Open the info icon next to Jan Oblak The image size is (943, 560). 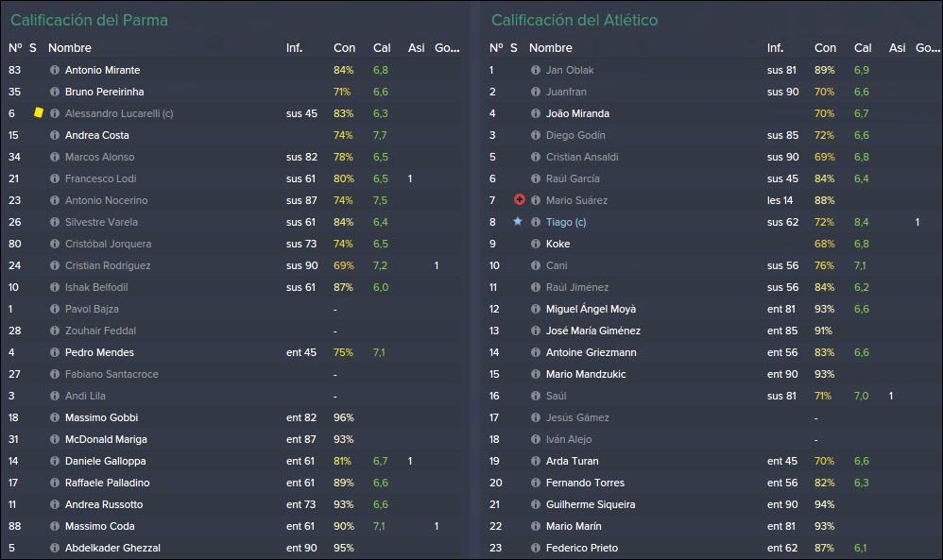tap(536, 70)
